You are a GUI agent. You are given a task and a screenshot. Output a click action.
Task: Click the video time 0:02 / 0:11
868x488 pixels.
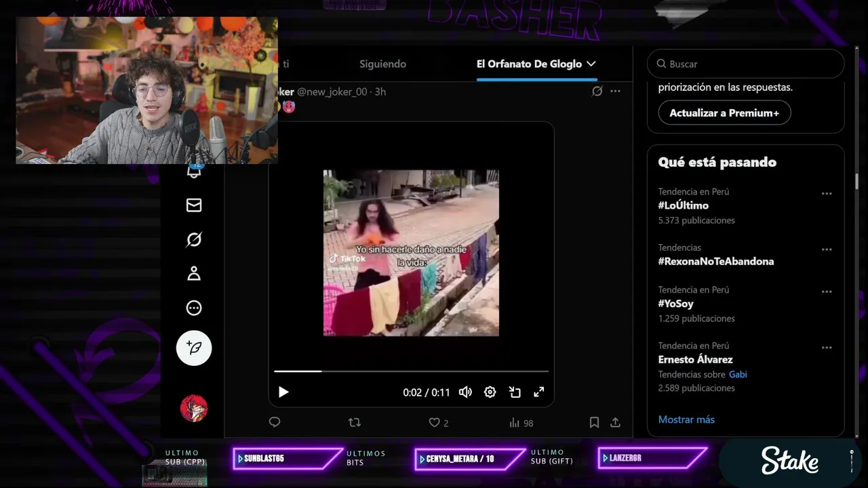coord(426,392)
